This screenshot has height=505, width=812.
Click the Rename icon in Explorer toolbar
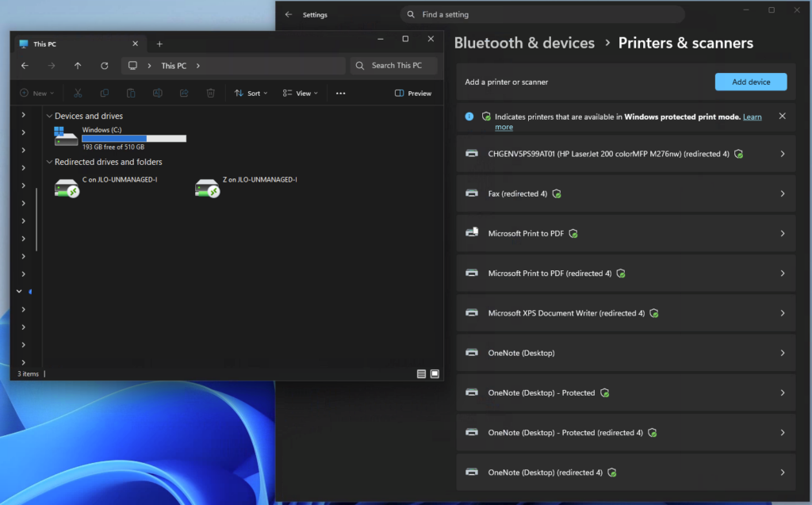pos(158,94)
